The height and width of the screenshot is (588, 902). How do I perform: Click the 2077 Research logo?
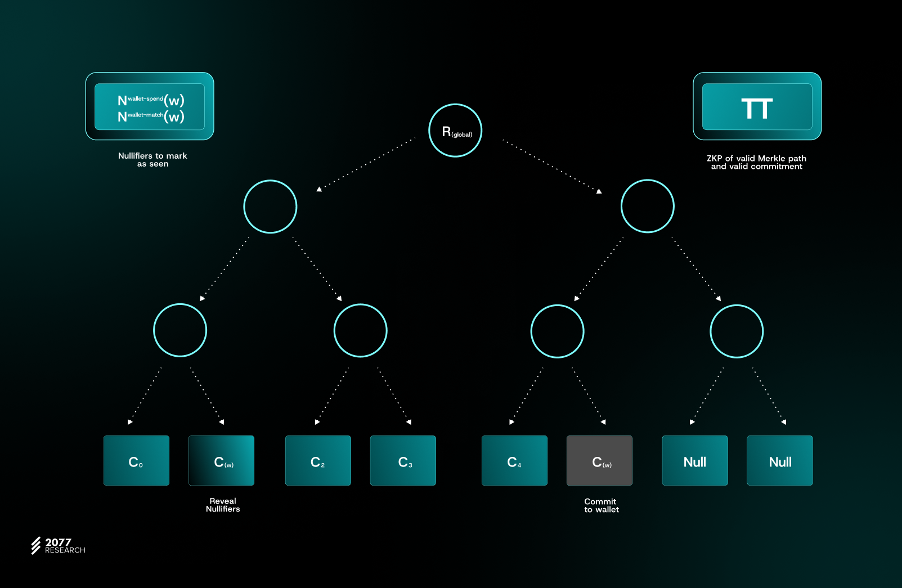59,546
